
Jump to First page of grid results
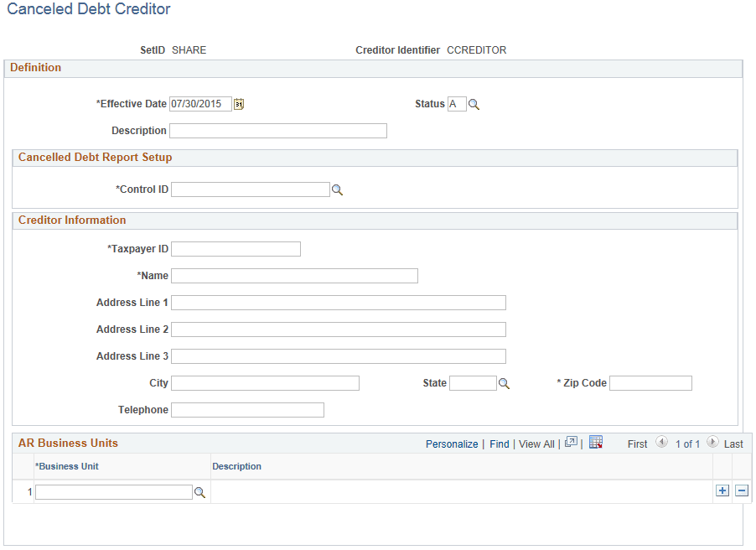click(x=637, y=444)
